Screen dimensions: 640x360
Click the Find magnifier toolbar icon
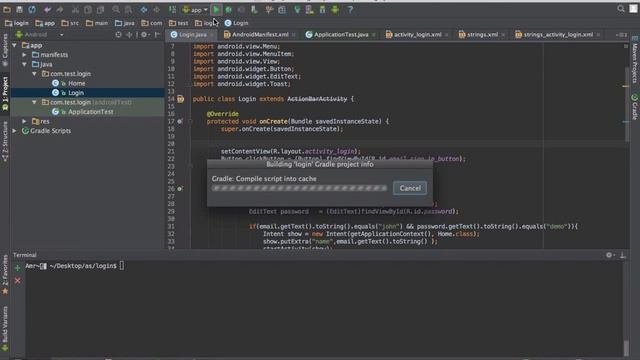[x=116, y=9]
